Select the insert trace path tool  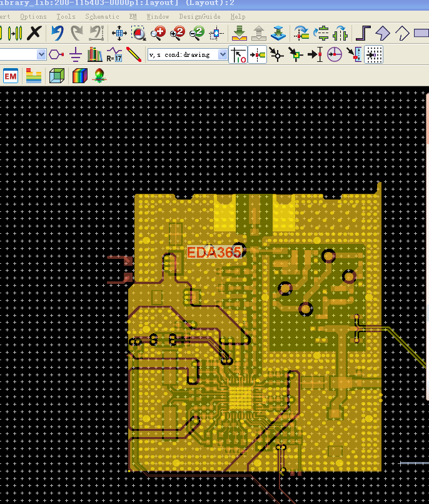pyautogui.click(x=363, y=33)
